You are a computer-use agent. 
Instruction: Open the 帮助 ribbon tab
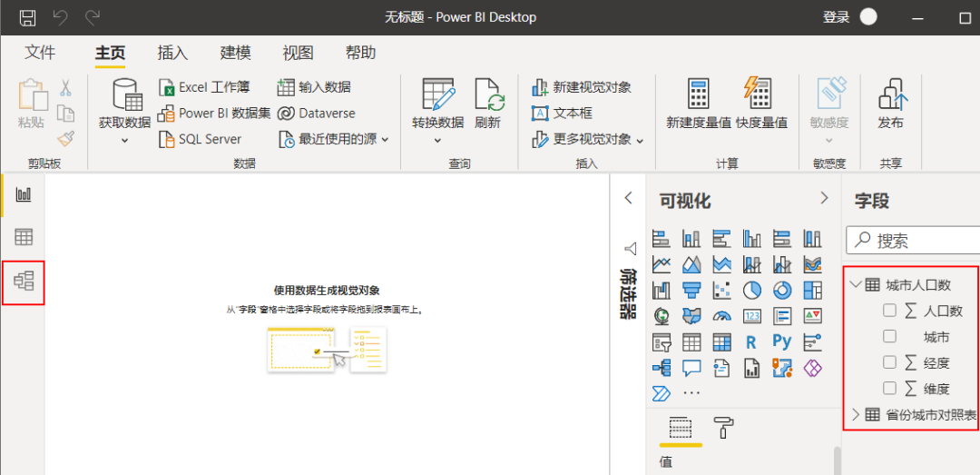pyautogui.click(x=360, y=53)
